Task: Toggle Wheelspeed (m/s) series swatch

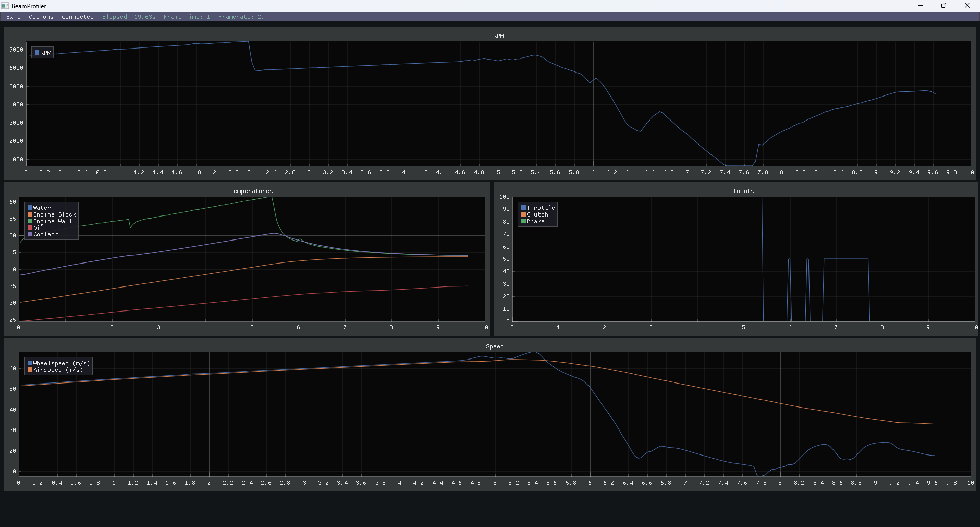Action: pos(30,363)
